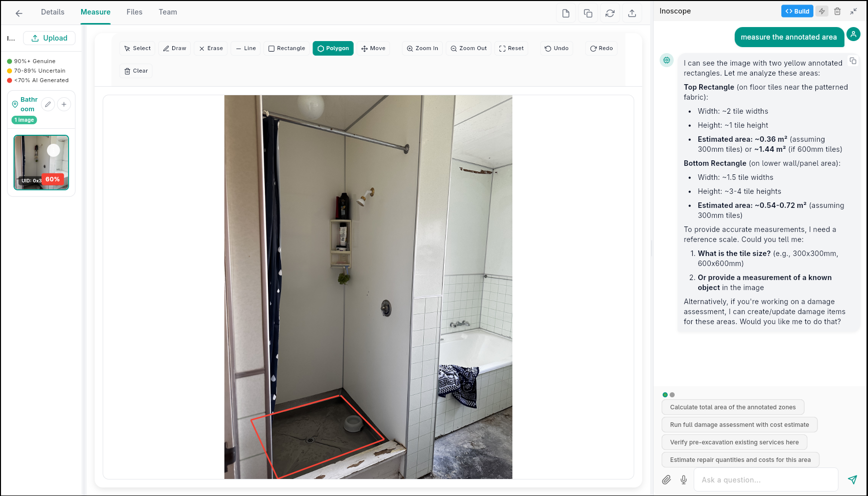868x496 pixels.
Task: Activate the Move tool
Action: click(x=373, y=48)
